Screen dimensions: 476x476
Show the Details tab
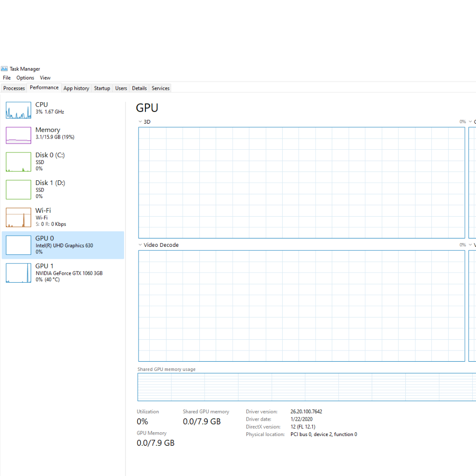(139, 88)
